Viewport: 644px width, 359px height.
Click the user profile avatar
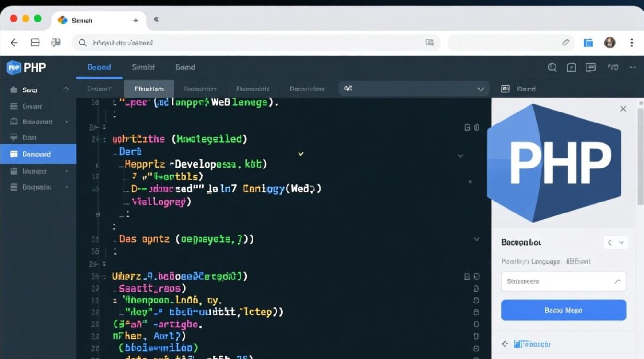click(609, 43)
